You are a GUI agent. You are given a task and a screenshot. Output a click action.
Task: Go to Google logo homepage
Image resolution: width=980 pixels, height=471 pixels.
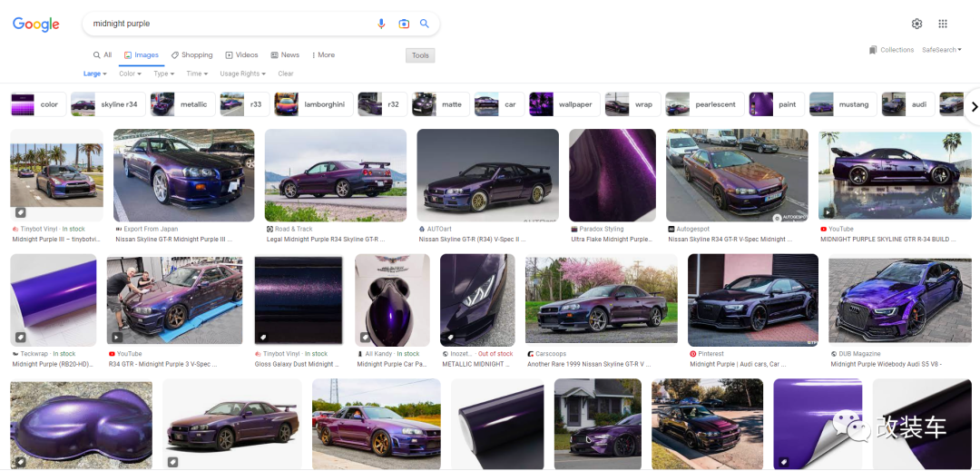(36, 25)
